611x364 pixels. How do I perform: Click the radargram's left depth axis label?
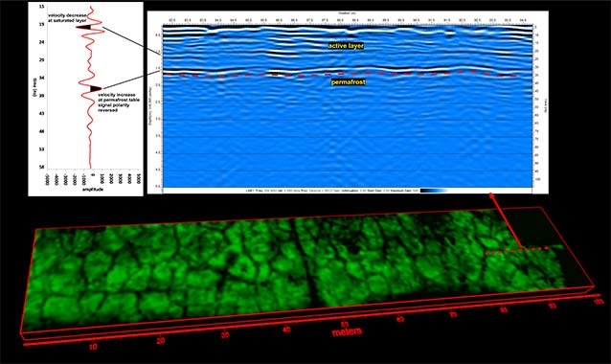150,107
